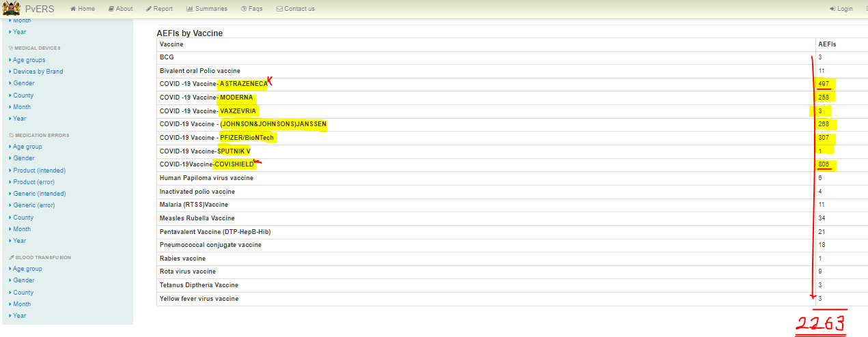868x337 pixels.
Task: Select the Rota virus vaccine name
Action: click(188, 272)
